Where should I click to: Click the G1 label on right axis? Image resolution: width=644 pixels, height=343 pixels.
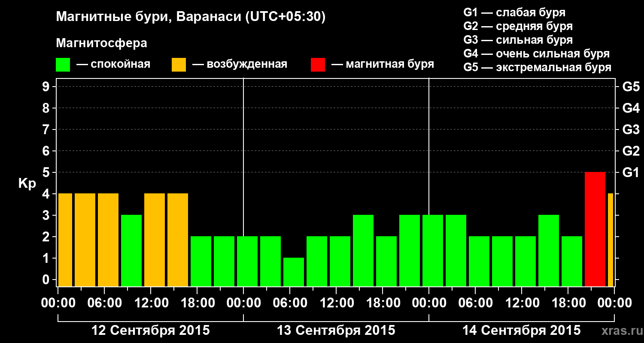pyautogui.click(x=631, y=172)
